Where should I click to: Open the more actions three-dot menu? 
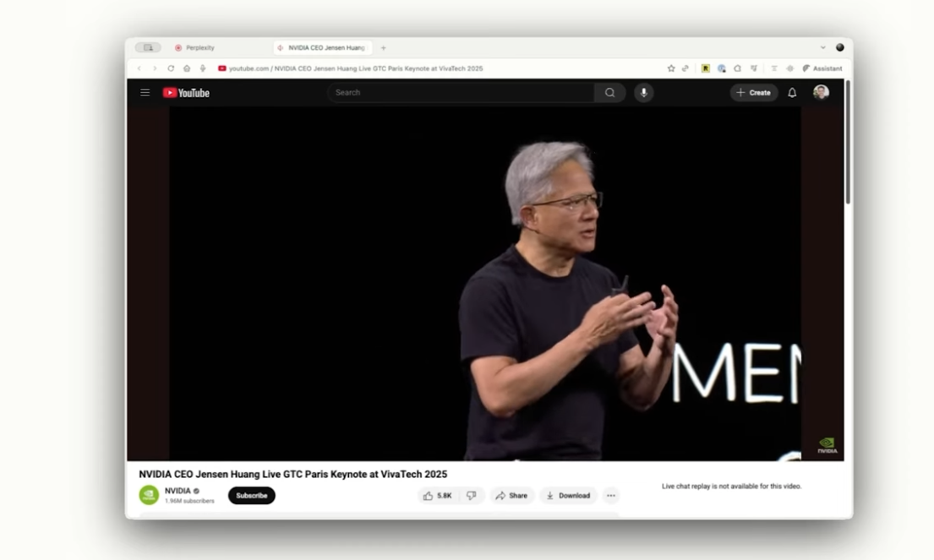(611, 496)
